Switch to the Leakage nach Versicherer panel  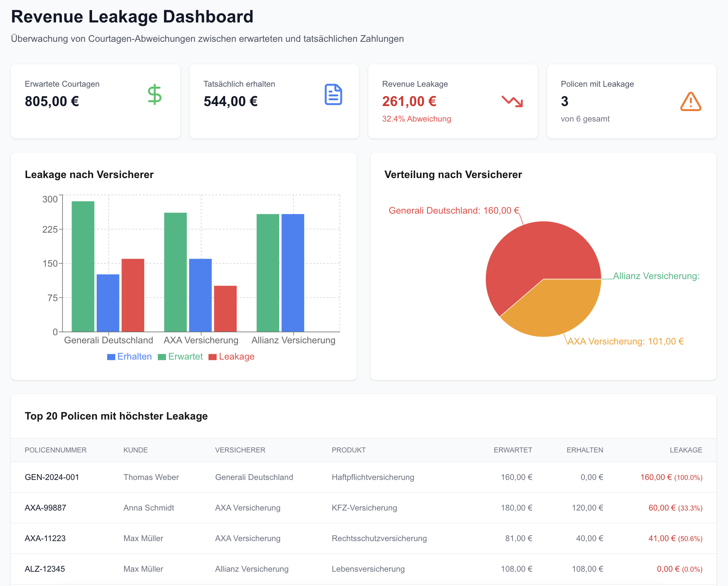(89, 175)
